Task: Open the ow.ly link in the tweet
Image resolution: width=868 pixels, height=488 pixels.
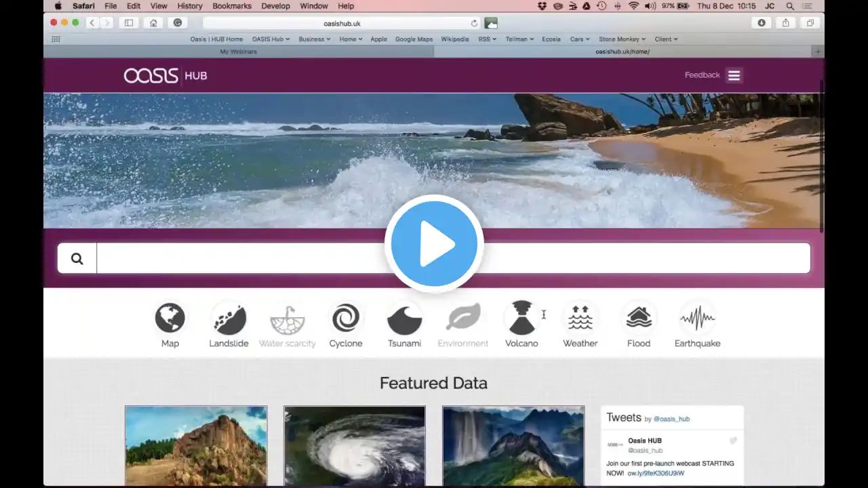Action: (x=656, y=473)
